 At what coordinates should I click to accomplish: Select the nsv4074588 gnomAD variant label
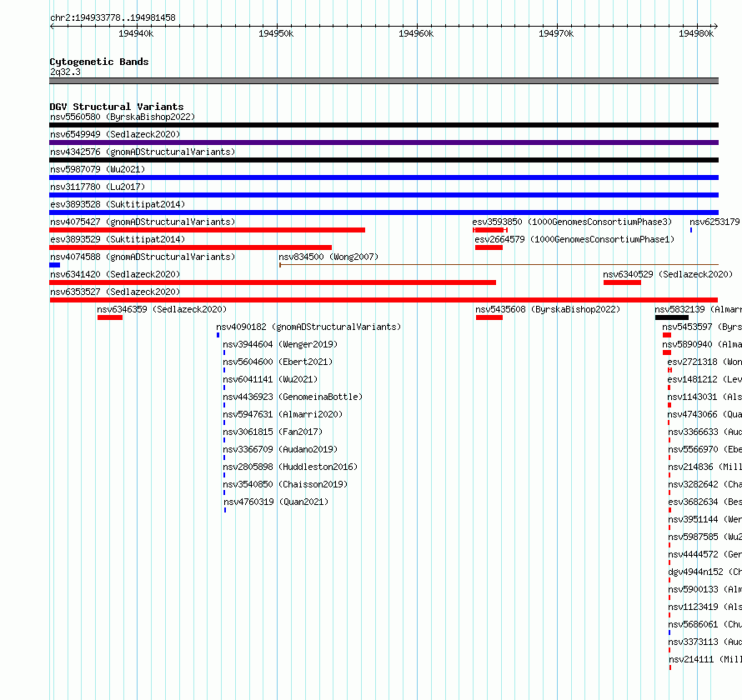coord(143,257)
